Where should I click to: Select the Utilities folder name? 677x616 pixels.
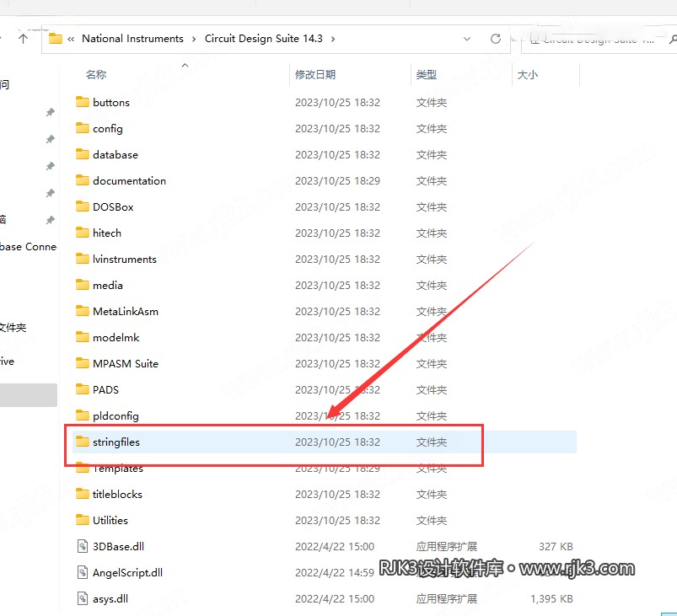(110, 520)
